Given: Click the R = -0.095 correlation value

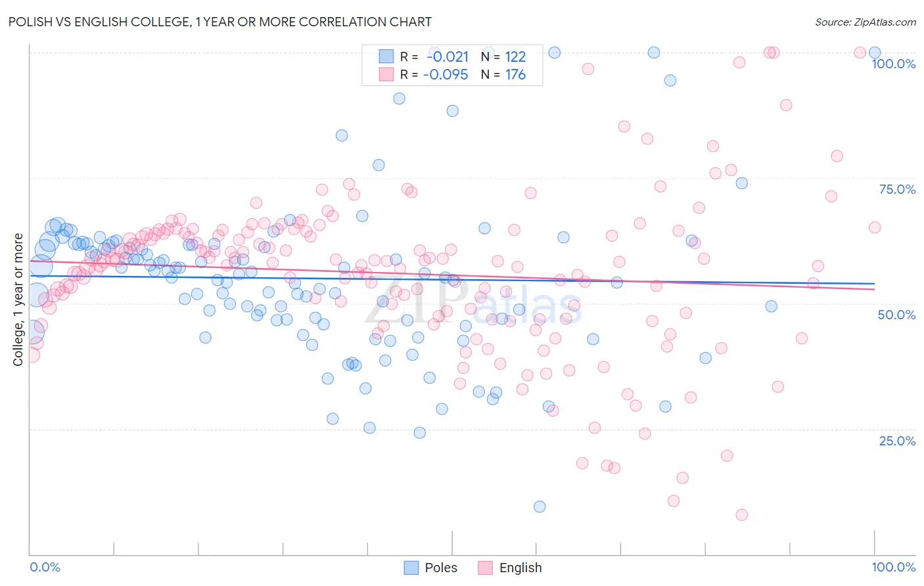Looking at the screenshot, I should [x=434, y=74].
